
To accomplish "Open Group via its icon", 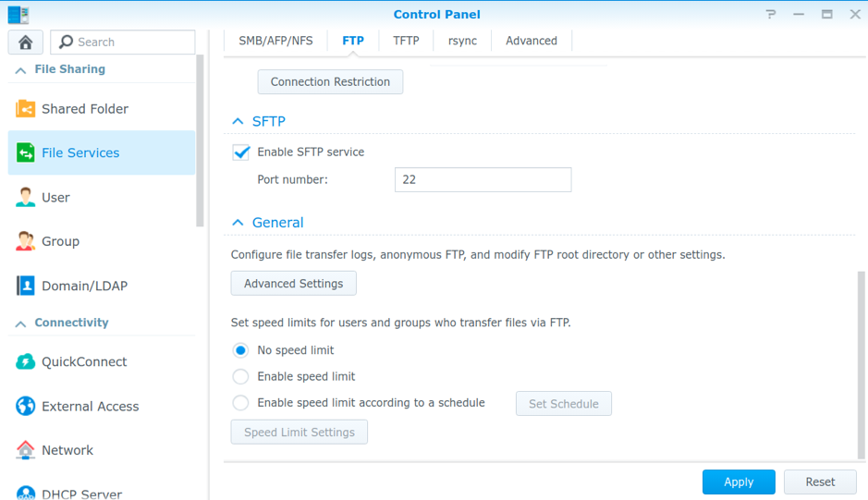I will pyautogui.click(x=25, y=242).
